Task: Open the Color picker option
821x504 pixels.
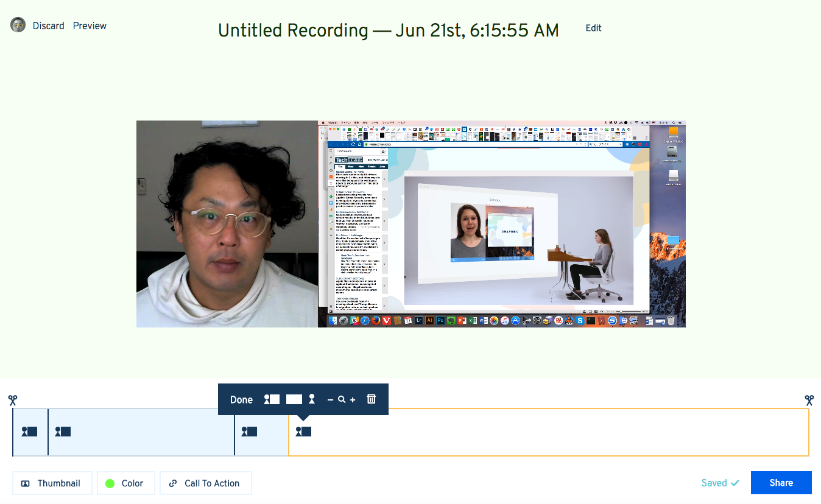Action: 125,483
